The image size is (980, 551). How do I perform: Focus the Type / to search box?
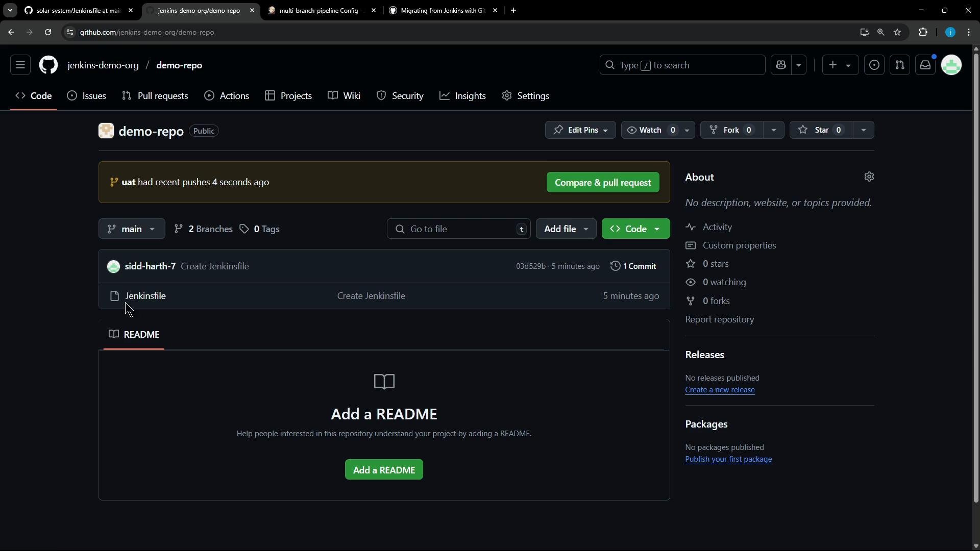[682, 65]
